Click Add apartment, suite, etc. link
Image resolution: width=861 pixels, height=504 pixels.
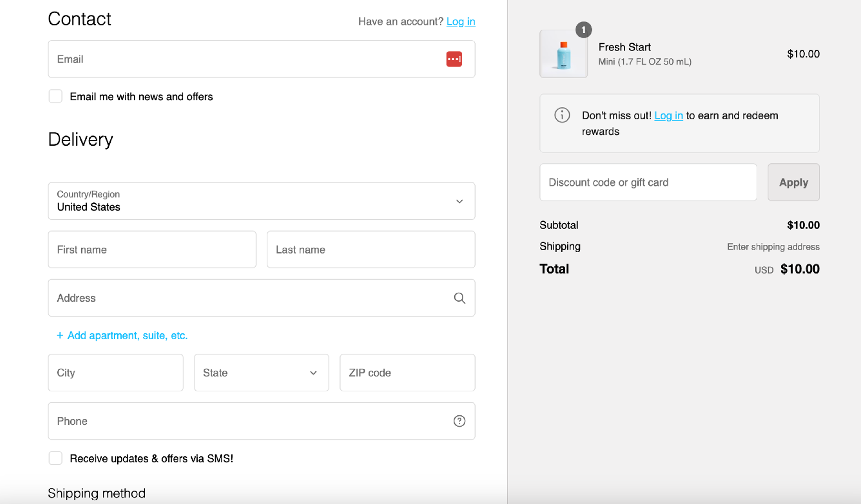coord(127,335)
